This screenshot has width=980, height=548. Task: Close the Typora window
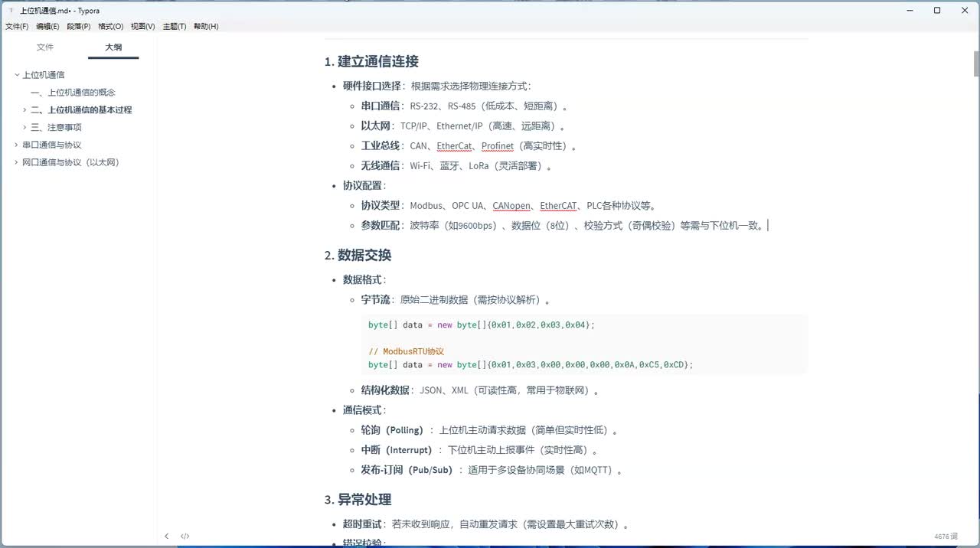coord(965,11)
